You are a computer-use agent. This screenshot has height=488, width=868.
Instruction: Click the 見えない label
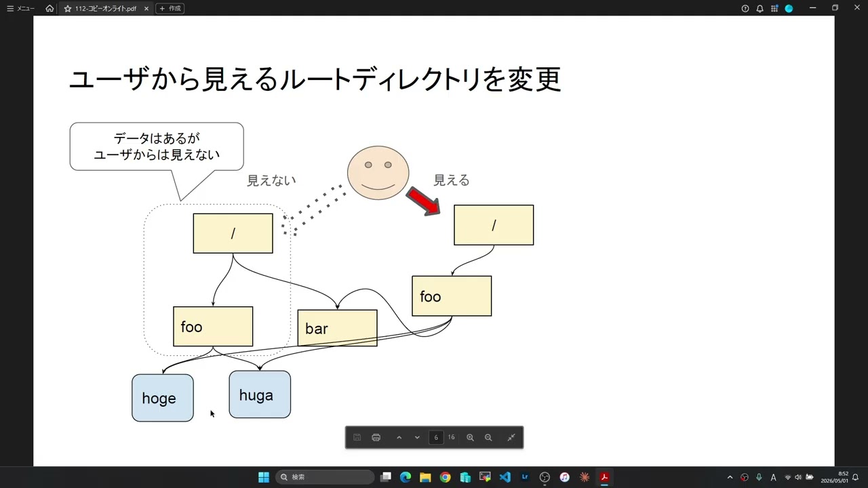point(271,180)
